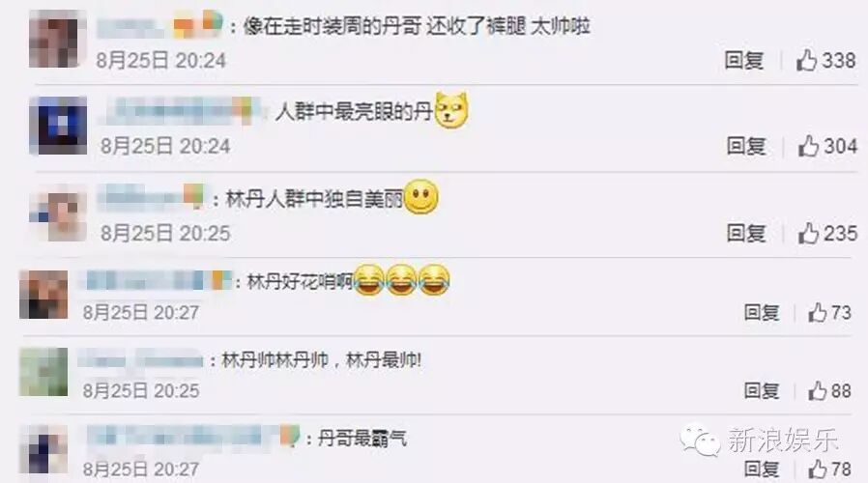Reply to the 林丹人群中独自美丽 comment
The image size is (868, 483).
(x=746, y=233)
